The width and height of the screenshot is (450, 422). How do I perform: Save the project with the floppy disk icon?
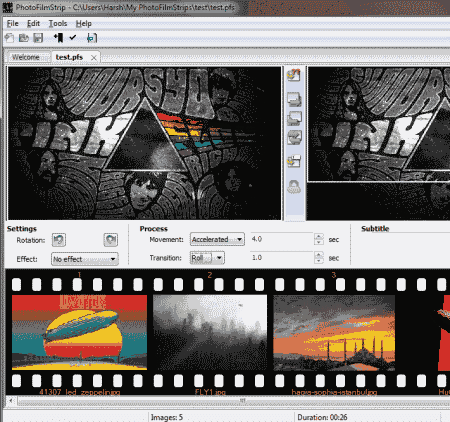click(38, 38)
